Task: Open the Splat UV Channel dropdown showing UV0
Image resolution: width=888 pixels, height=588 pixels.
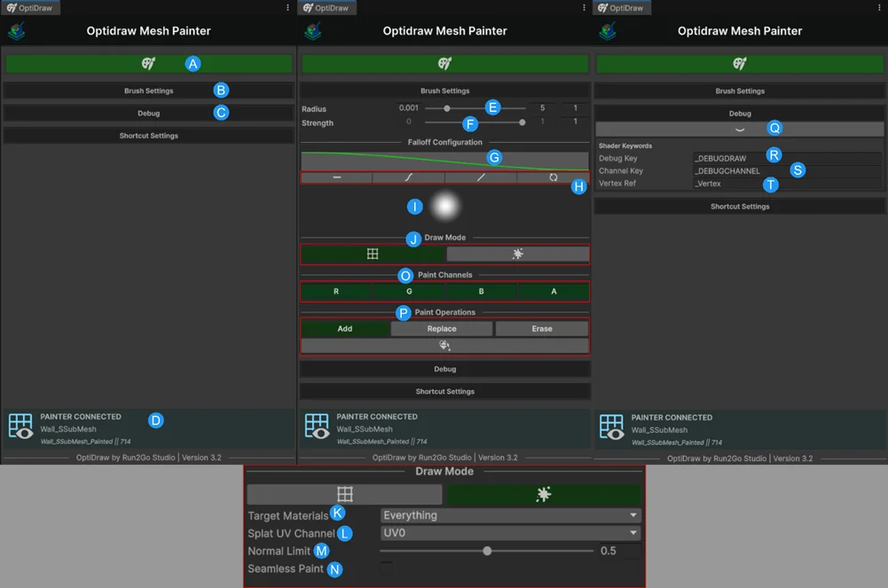Action: 511,533
